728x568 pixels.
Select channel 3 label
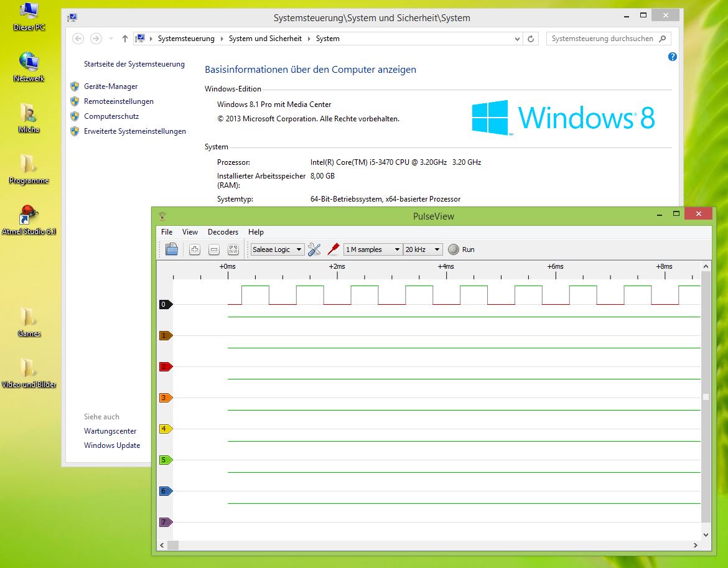[x=166, y=398]
